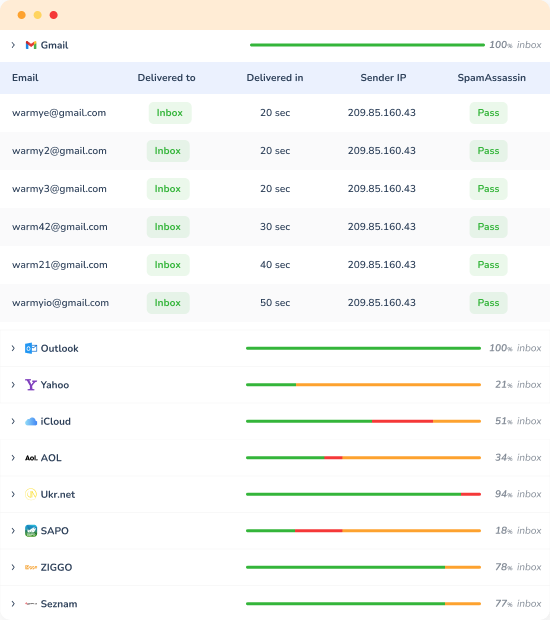The width and height of the screenshot is (550, 620).
Task: Click the Seznam logo icon
Action: pos(31,604)
